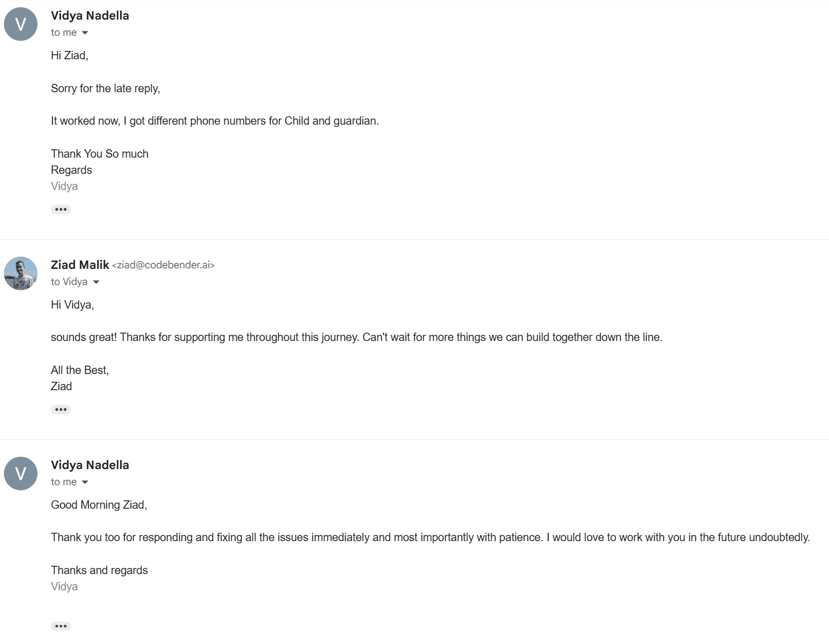Viewport: 829px width, 644px height.
Task: Expand the details arrow next to "to Vidya"
Action: click(96, 282)
